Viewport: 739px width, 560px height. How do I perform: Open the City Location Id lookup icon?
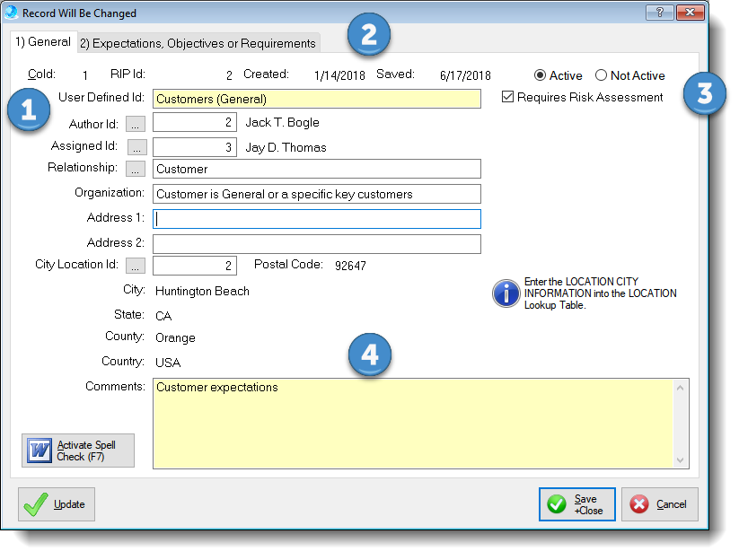[x=136, y=264]
